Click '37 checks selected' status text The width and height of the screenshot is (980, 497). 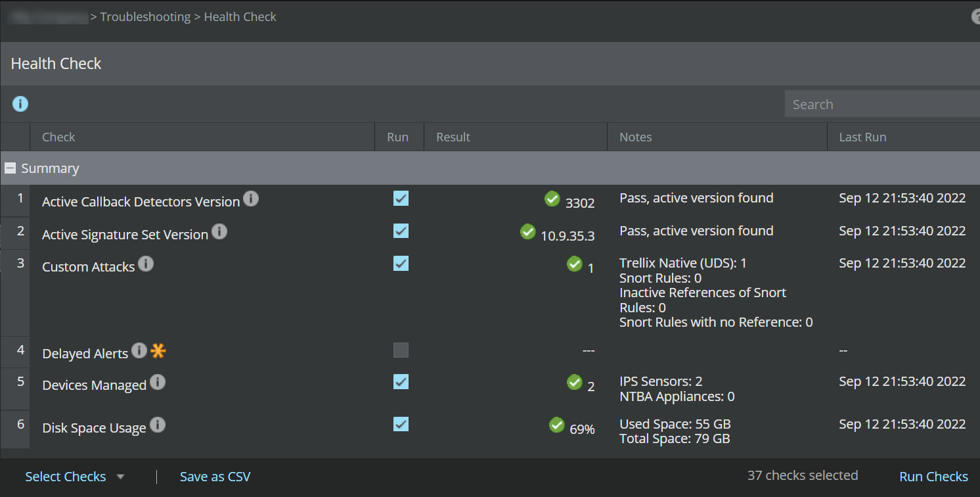coord(803,475)
